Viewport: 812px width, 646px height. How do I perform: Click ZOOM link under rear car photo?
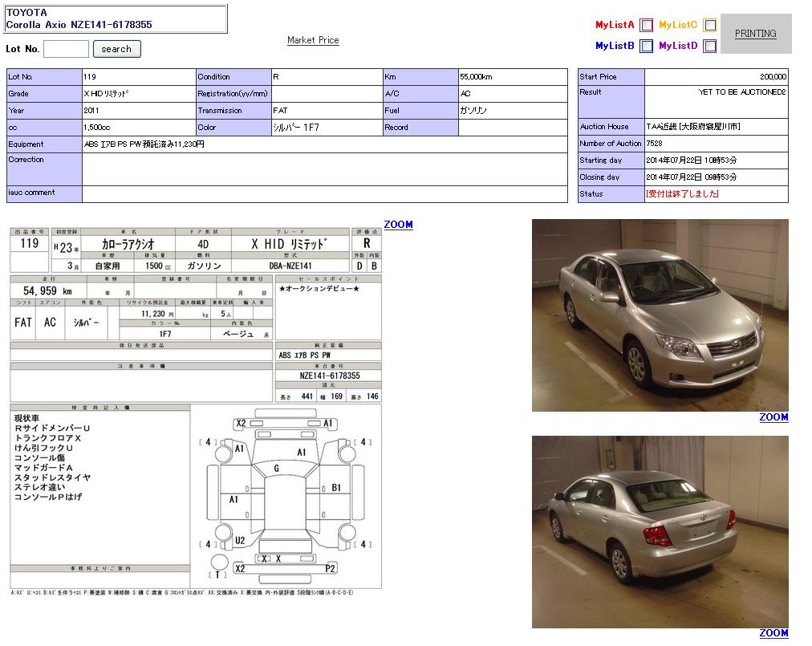pos(773,633)
